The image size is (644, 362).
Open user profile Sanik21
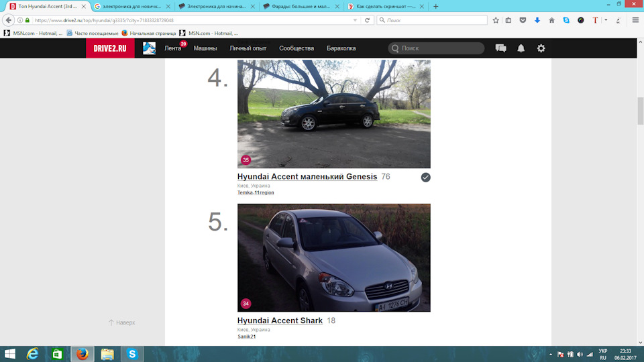point(246,337)
